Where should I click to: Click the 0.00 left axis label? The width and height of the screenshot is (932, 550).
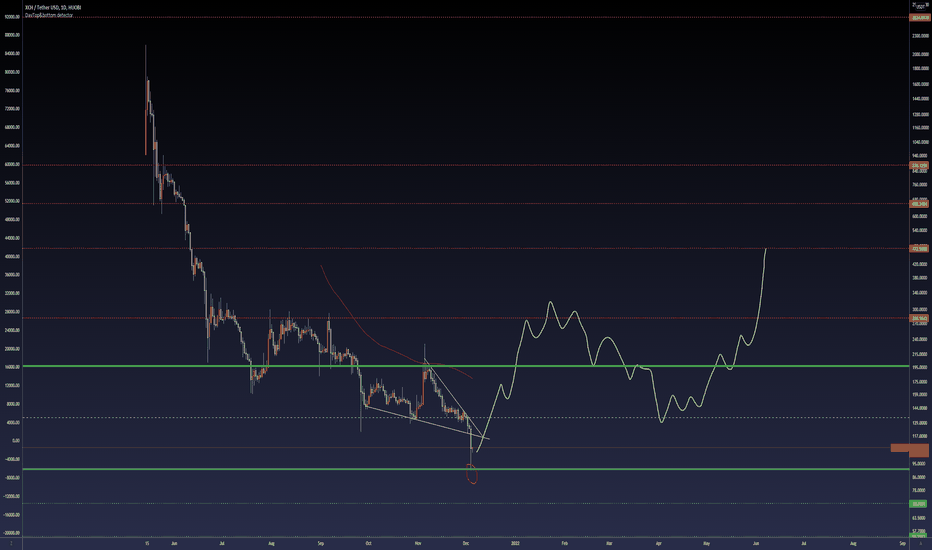pos(16,441)
